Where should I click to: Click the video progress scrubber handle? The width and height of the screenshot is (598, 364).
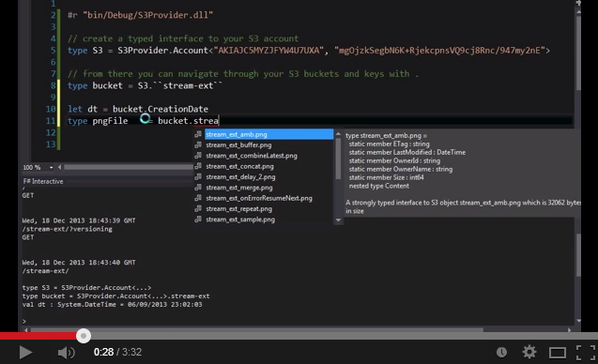[x=84, y=336]
